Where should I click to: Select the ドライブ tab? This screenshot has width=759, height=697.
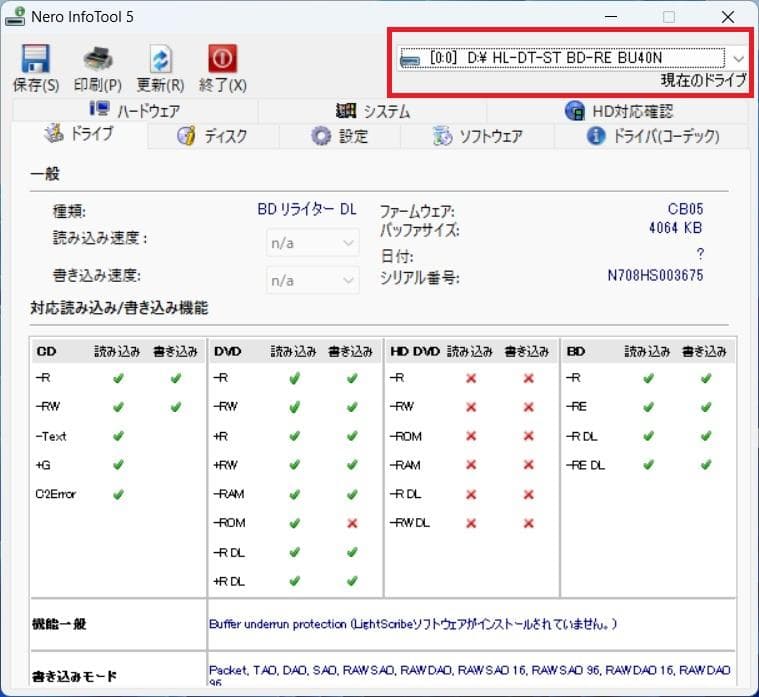coord(79,134)
